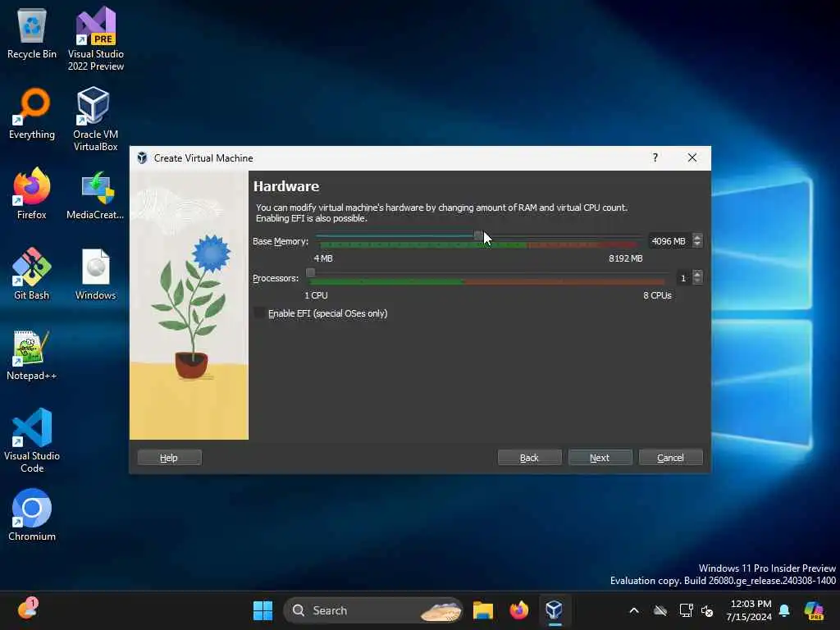Click the VirtualBox taskbar icon
This screenshot has height=630, width=840.
pyautogui.click(x=554, y=610)
